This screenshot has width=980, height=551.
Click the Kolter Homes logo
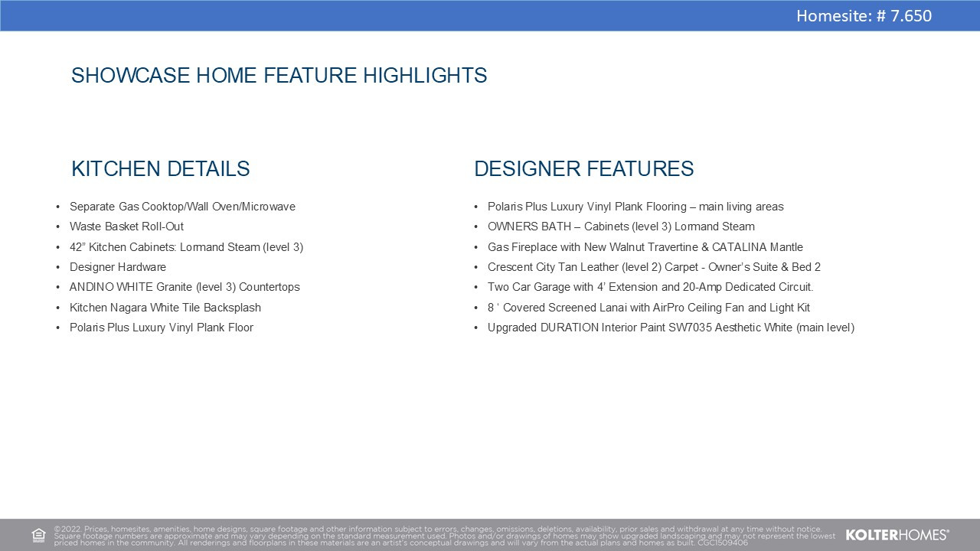[x=897, y=535]
